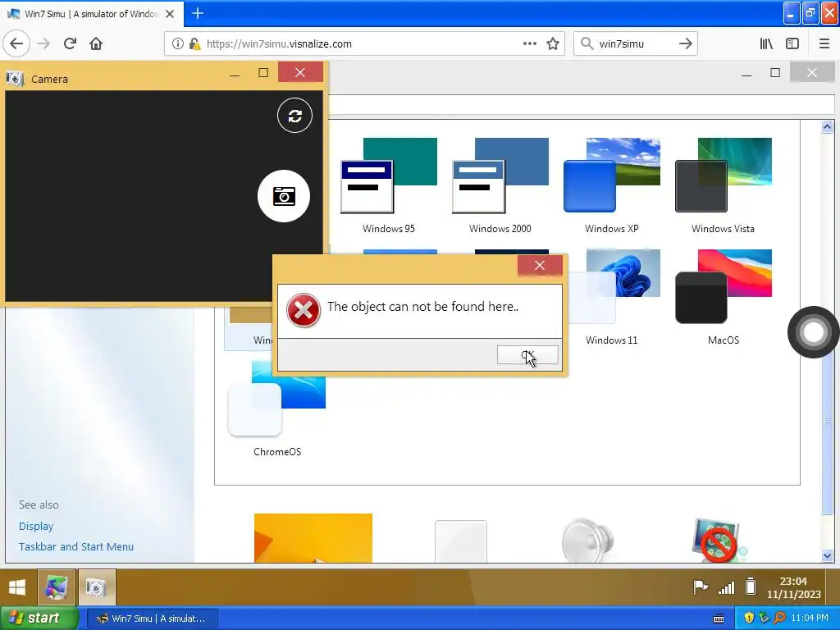
Task: Switch camera with the rotate icon
Action: 294,115
